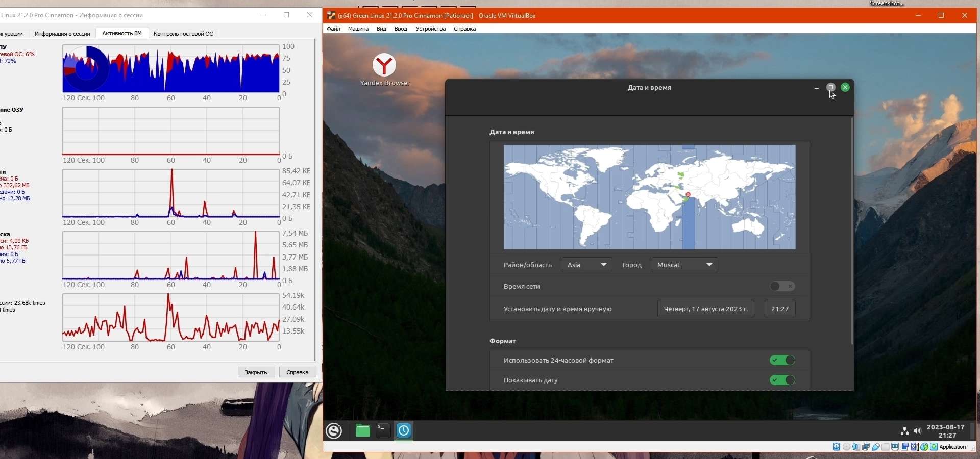980x459 pixels.
Task: Click the timezone world map
Action: click(649, 197)
